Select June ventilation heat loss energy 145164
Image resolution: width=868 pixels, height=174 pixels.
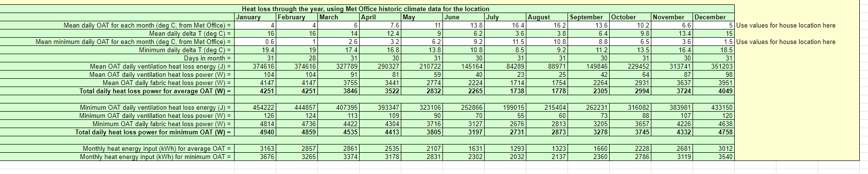[x=464, y=66]
